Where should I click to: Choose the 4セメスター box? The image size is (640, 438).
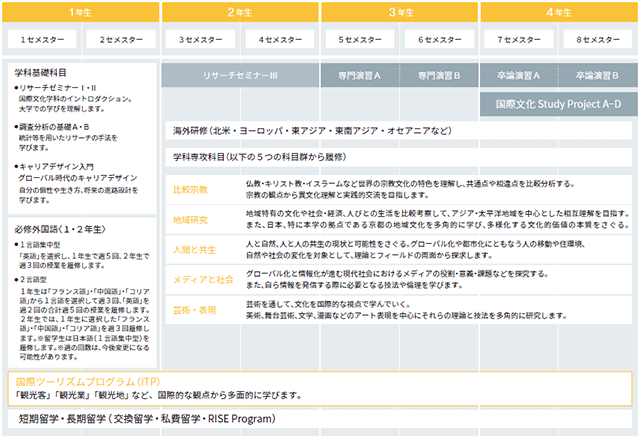[x=280, y=40]
